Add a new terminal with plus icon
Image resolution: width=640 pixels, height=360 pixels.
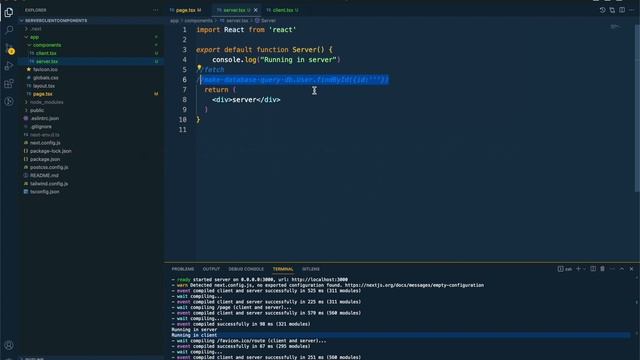578,269
